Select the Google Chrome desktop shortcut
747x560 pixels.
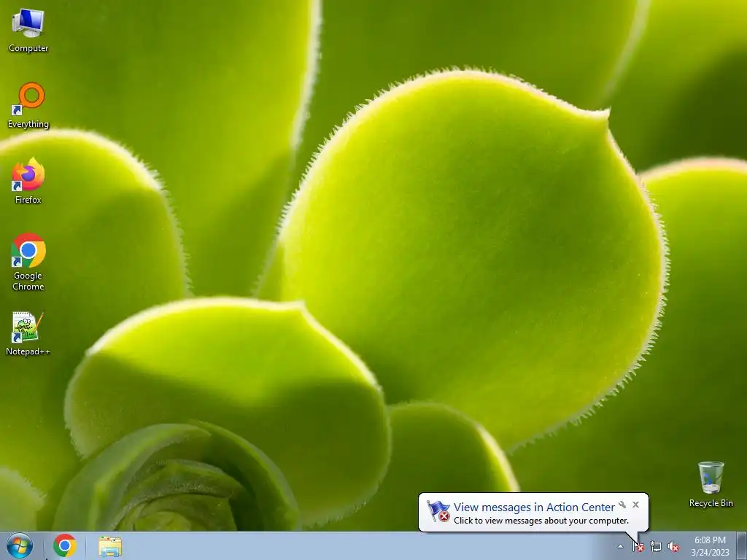pyautogui.click(x=28, y=262)
